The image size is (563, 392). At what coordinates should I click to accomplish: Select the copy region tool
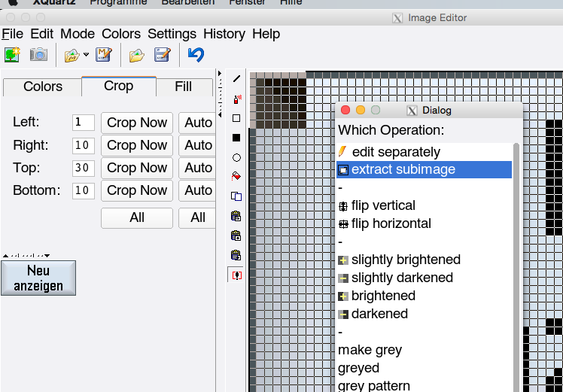(x=236, y=196)
